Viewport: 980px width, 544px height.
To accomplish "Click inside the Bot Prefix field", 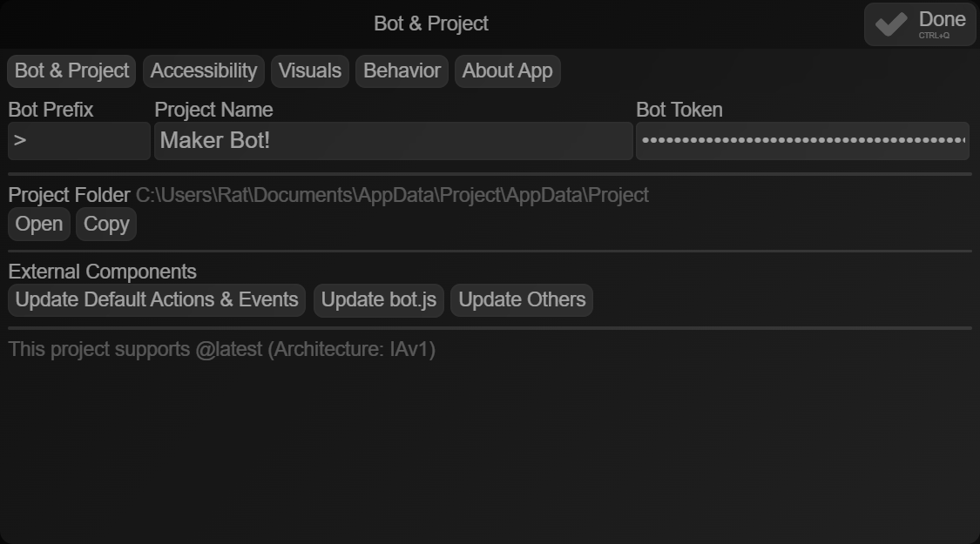I will [x=78, y=141].
